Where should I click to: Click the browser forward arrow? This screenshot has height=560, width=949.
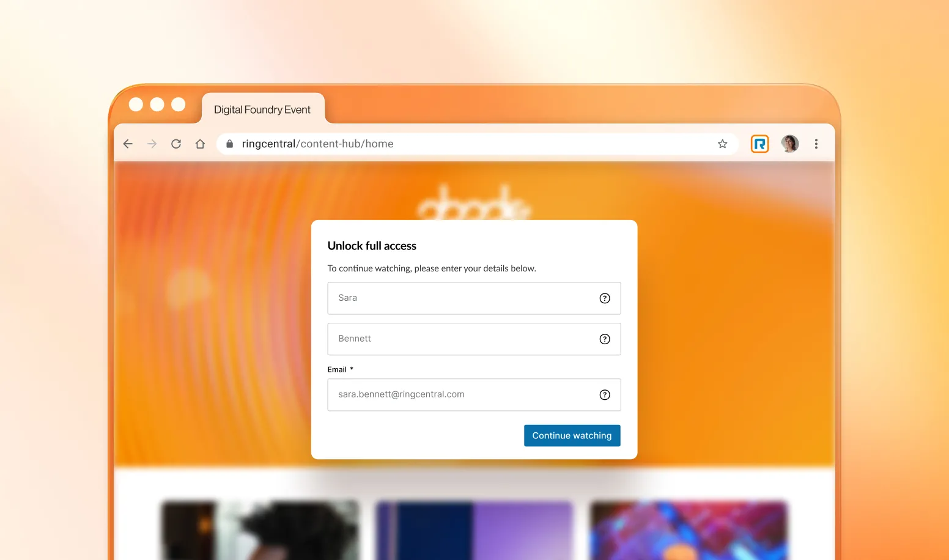[x=152, y=144]
